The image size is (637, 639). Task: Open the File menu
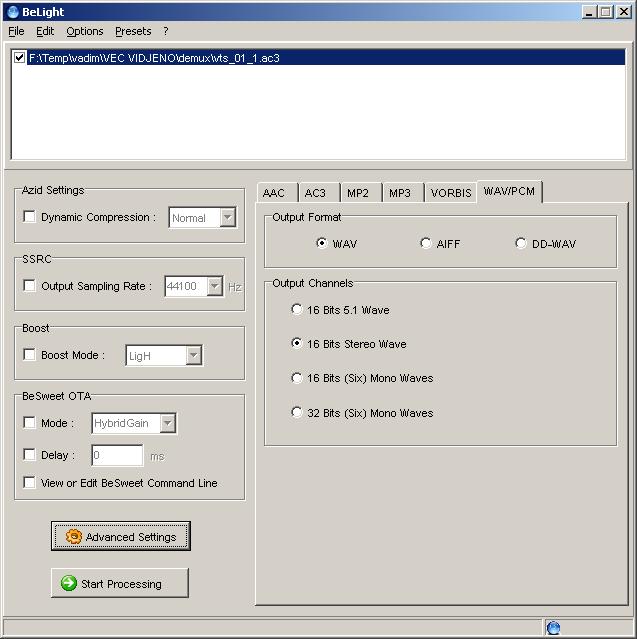[16, 31]
